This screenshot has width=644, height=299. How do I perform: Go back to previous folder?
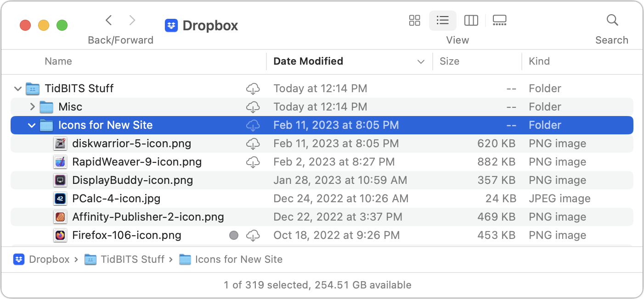tap(109, 20)
